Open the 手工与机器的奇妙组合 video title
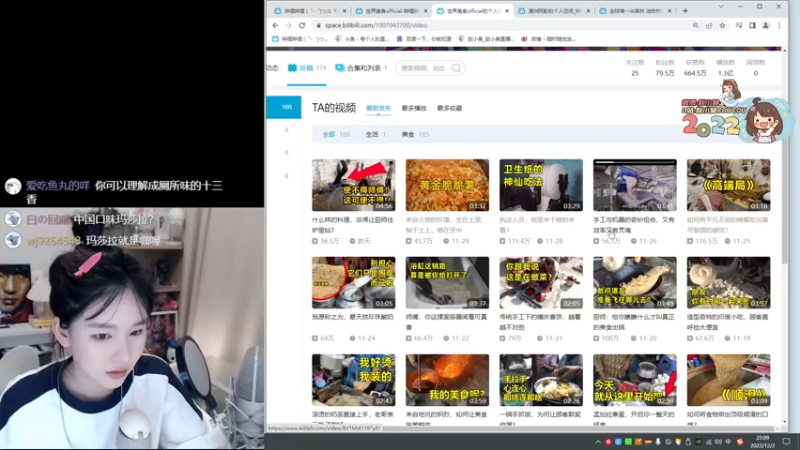This screenshot has width=800, height=450. point(634,225)
